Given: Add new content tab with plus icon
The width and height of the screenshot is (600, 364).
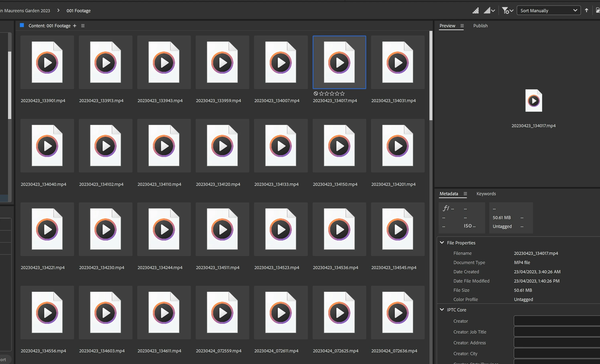Looking at the screenshot, I should coord(75,25).
